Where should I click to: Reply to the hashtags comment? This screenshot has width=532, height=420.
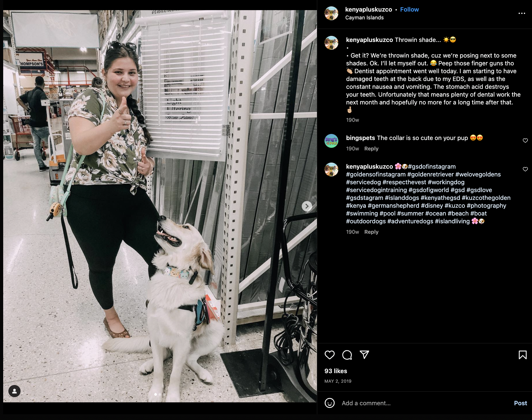coord(371,232)
